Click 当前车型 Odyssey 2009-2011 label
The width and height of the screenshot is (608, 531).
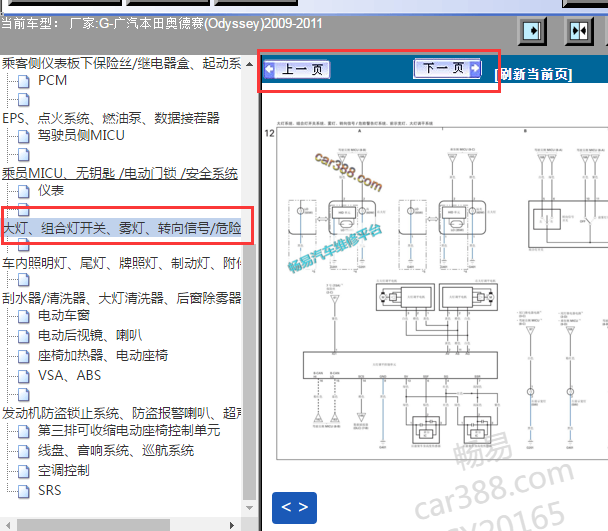(162, 24)
